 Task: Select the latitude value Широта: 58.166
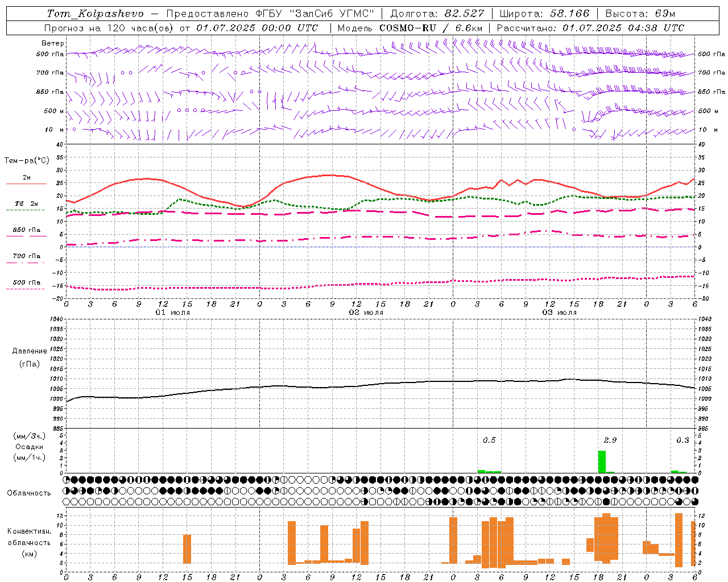click(x=545, y=14)
